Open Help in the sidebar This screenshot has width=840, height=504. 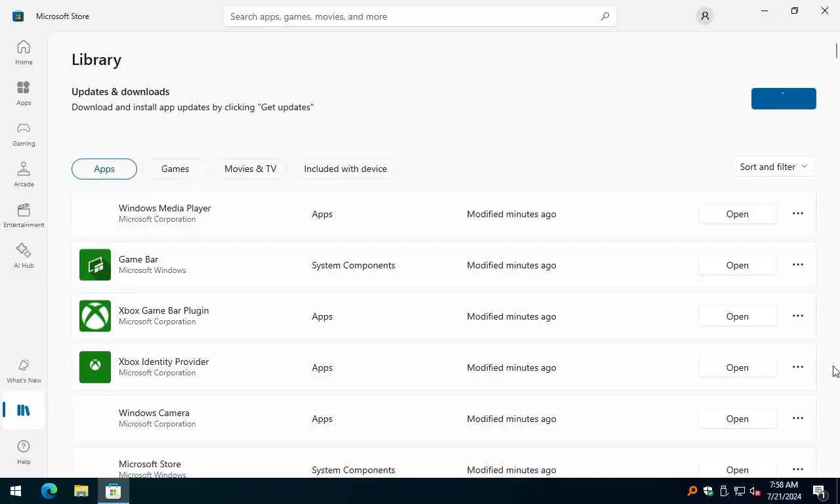click(24, 452)
